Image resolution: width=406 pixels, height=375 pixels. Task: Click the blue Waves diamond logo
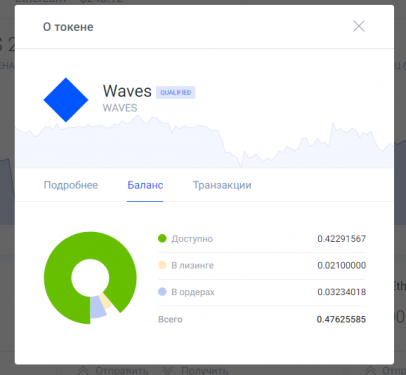coord(66,100)
